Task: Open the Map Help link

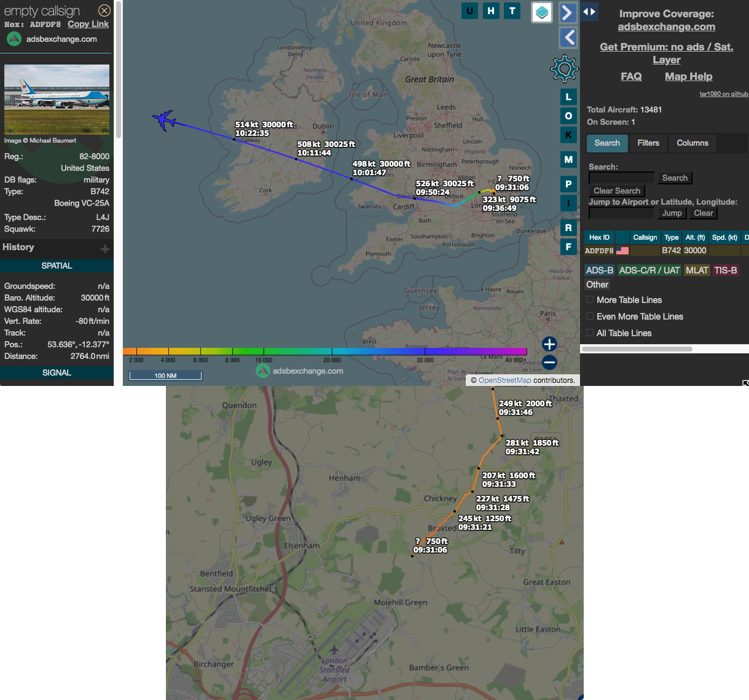Action: point(688,76)
